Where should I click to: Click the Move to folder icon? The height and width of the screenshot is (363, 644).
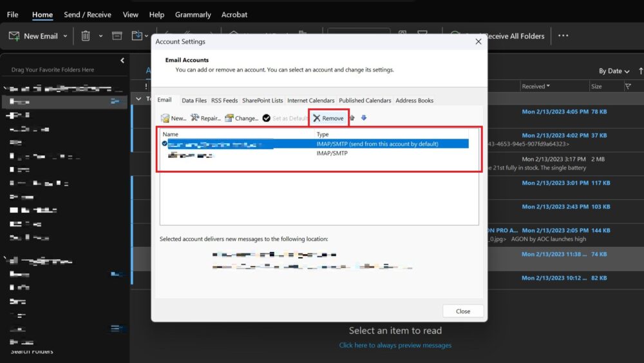[137, 36]
